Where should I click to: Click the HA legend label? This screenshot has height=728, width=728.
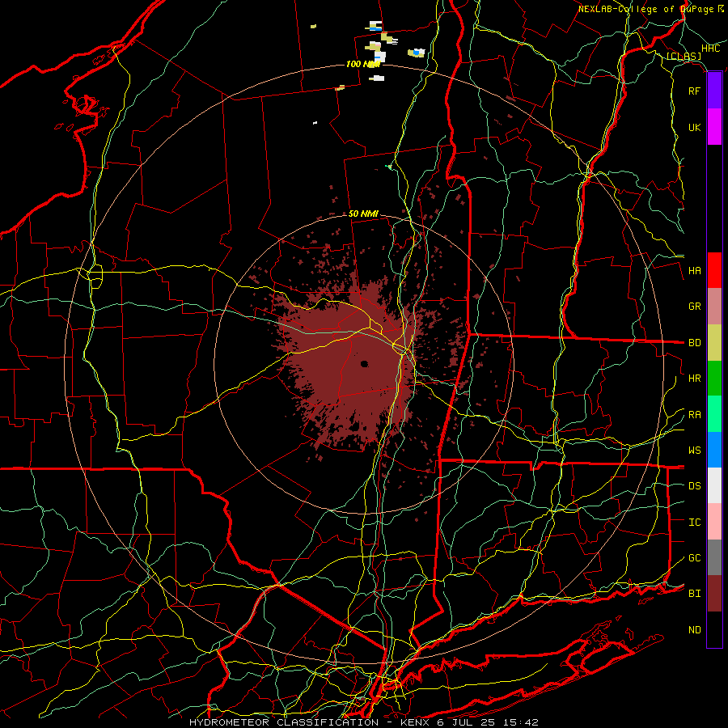click(x=694, y=270)
